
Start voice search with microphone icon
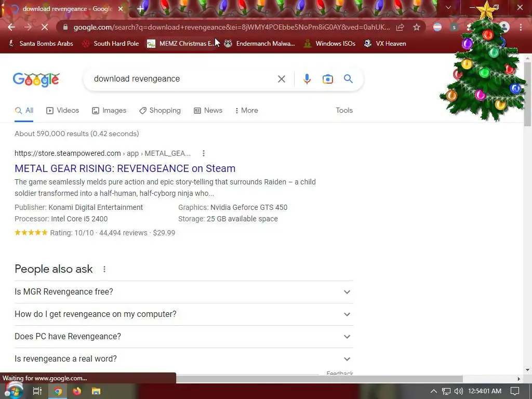coord(307,79)
